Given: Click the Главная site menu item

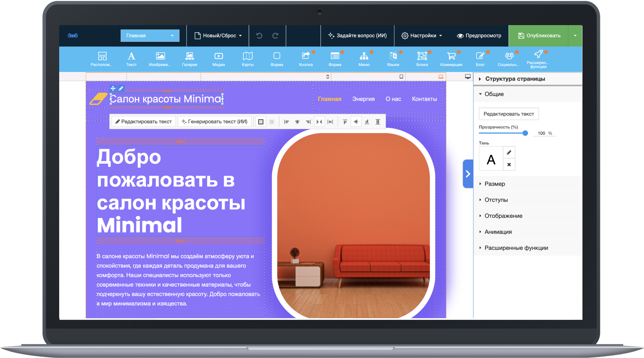Looking at the screenshot, I should coord(329,99).
